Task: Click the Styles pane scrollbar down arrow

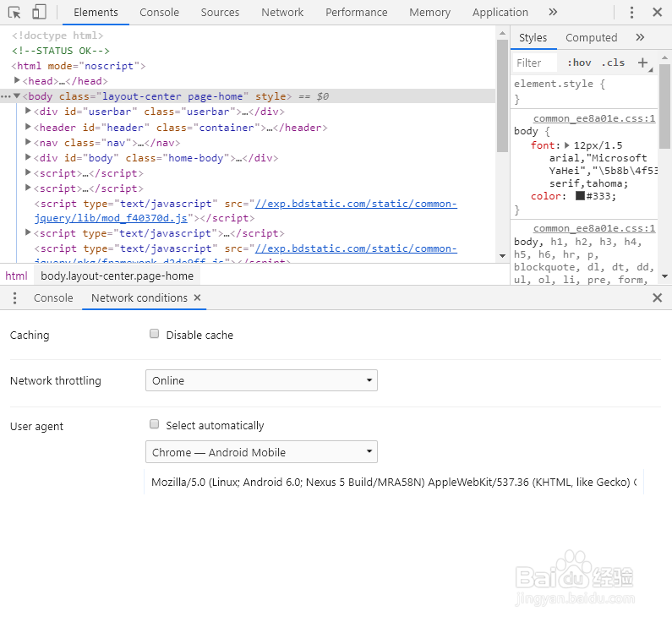Action: (x=664, y=276)
